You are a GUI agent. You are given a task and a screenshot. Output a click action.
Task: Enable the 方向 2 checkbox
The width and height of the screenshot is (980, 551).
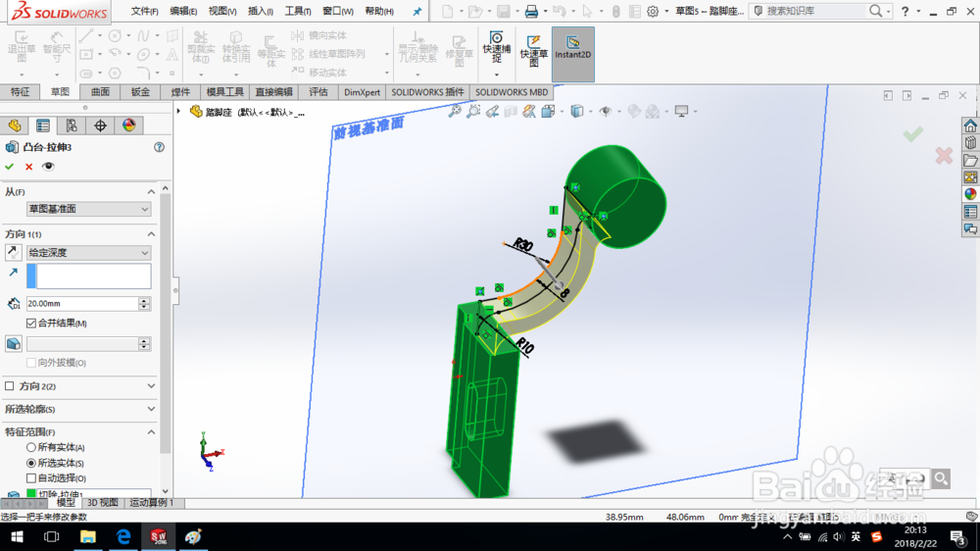click(10, 386)
